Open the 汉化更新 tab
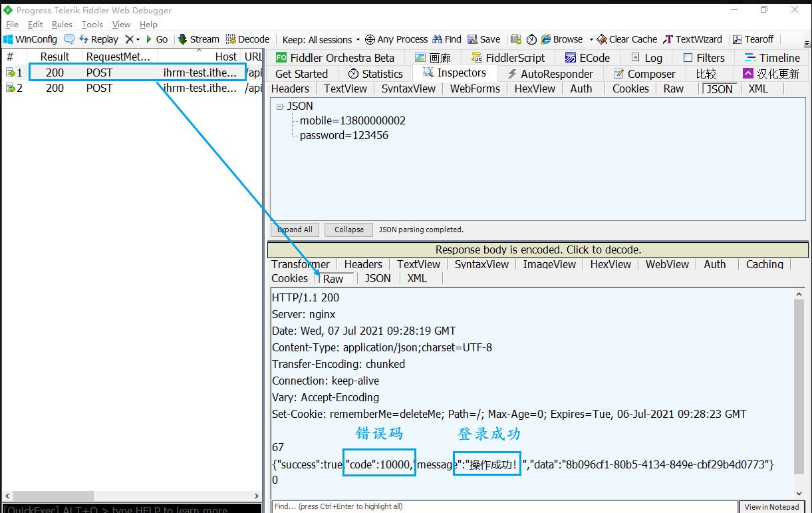 point(771,74)
